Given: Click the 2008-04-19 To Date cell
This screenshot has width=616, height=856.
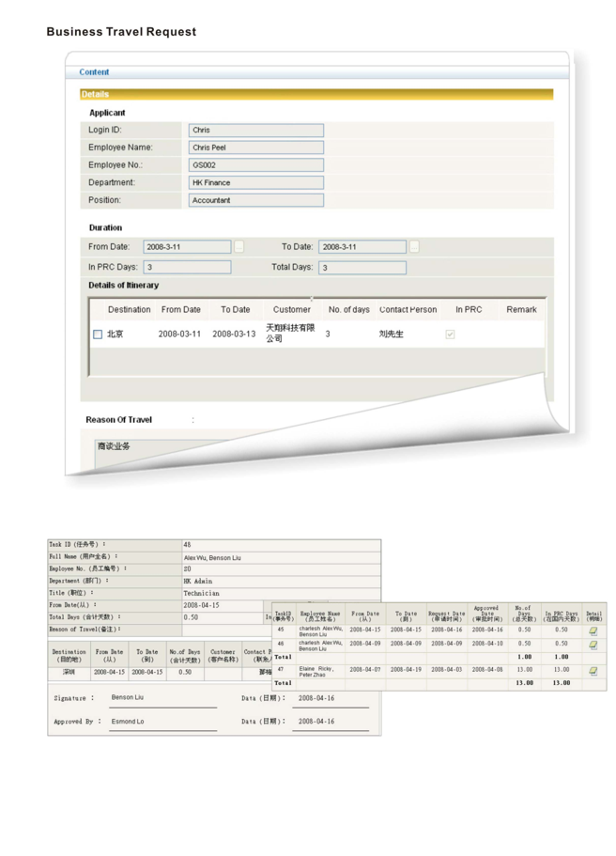Looking at the screenshot, I should coord(406,669).
